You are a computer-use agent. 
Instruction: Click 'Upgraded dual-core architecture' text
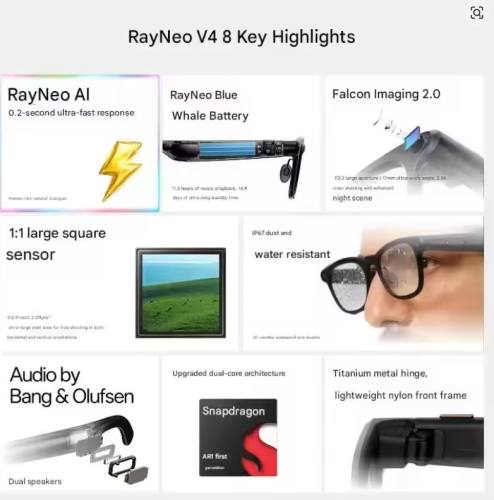tap(229, 373)
